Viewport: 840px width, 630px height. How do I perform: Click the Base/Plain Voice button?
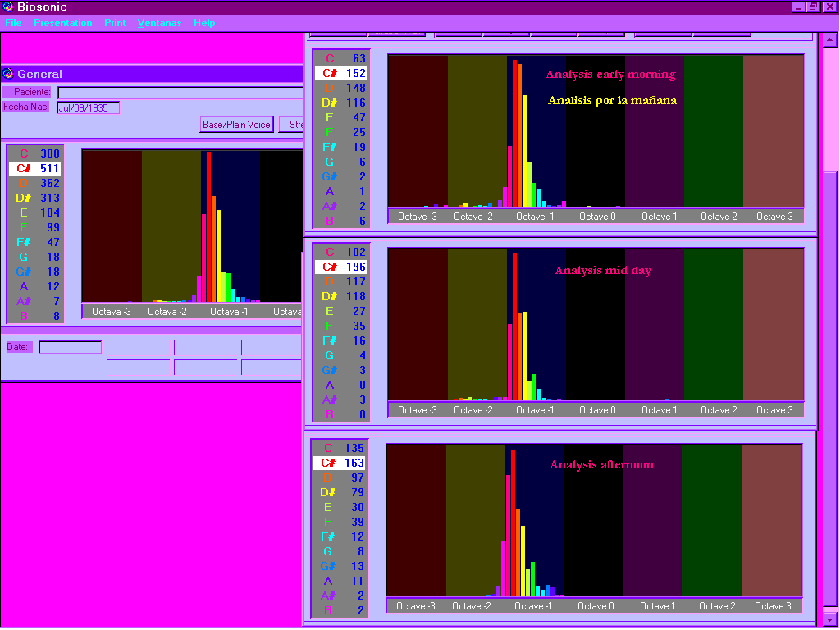(236, 125)
